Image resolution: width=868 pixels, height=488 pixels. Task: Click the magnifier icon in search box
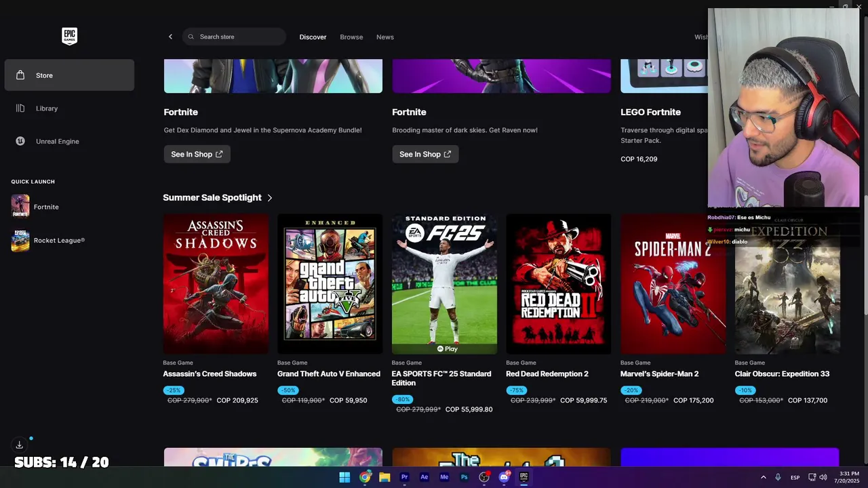point(191,37)
